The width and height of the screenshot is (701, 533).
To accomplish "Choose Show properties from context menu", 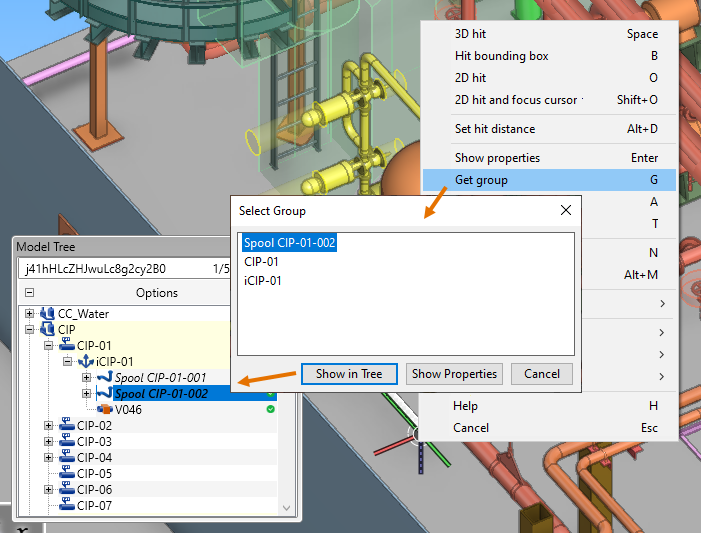I will point(497,158).
